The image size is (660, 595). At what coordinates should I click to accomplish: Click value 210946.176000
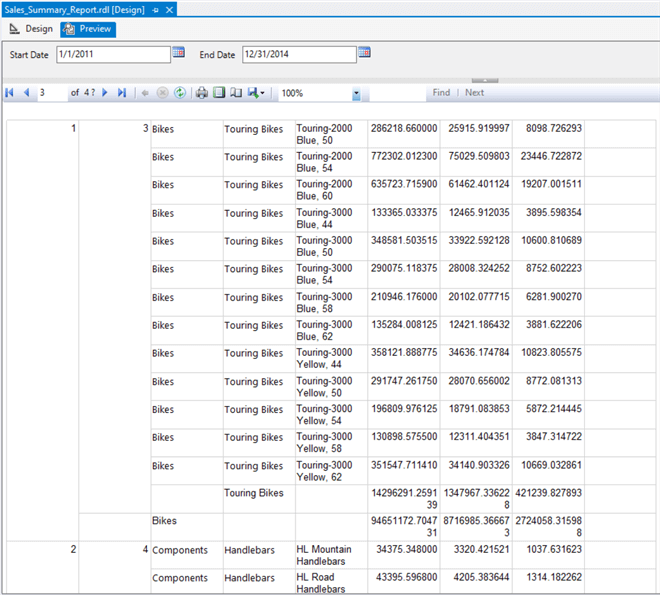[x=404, y=297]
